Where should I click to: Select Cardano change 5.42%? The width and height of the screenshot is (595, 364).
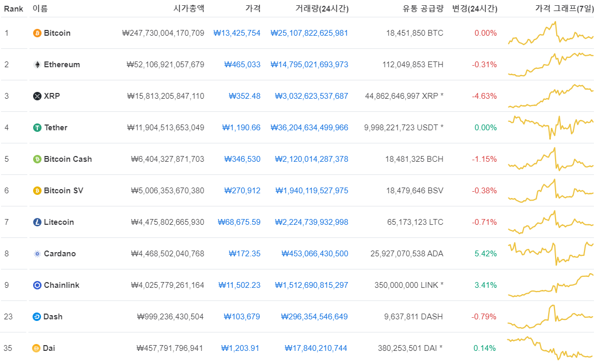coord(486,253)
